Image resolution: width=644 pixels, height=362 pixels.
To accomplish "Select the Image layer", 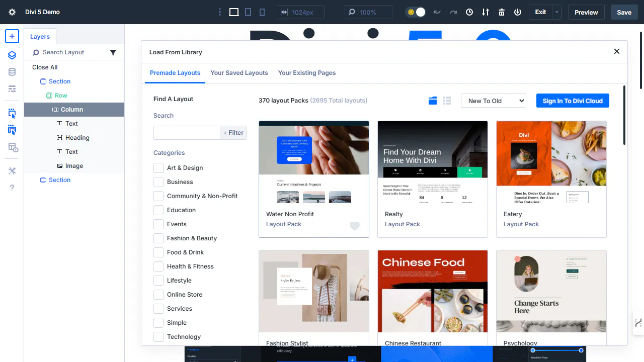I will point(74,166).
